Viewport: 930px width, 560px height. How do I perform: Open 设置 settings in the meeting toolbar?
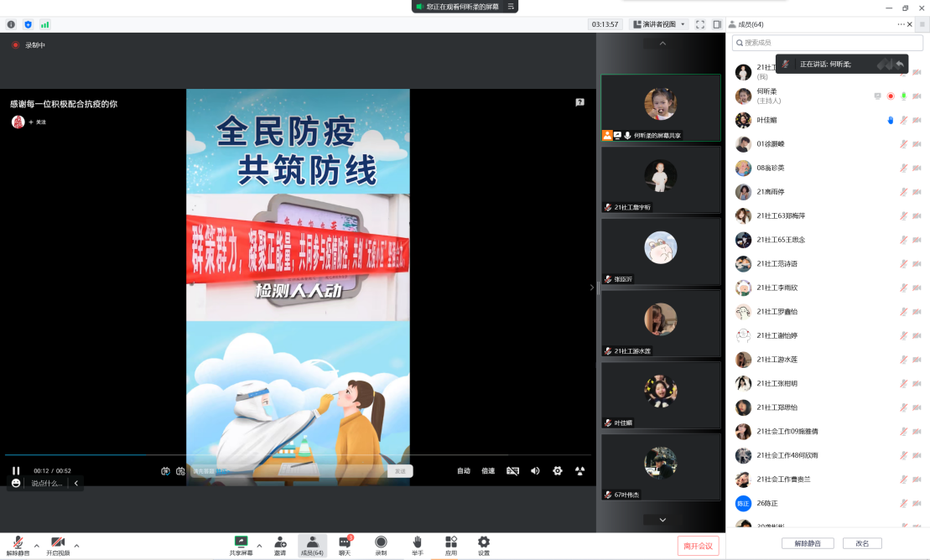(484, 545)
